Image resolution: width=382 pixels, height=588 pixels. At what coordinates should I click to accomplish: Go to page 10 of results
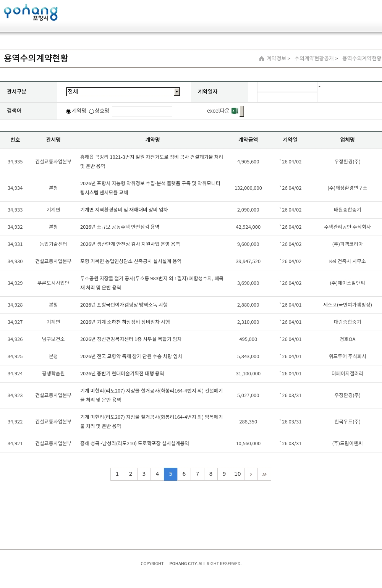click(x=238, y=474)
